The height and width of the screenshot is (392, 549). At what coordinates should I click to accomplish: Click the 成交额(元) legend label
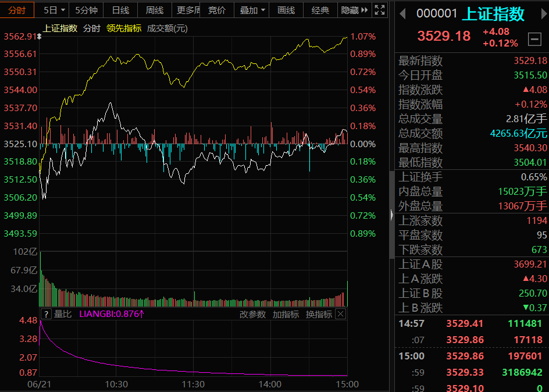pyautogui.click(x=167, y=28)
